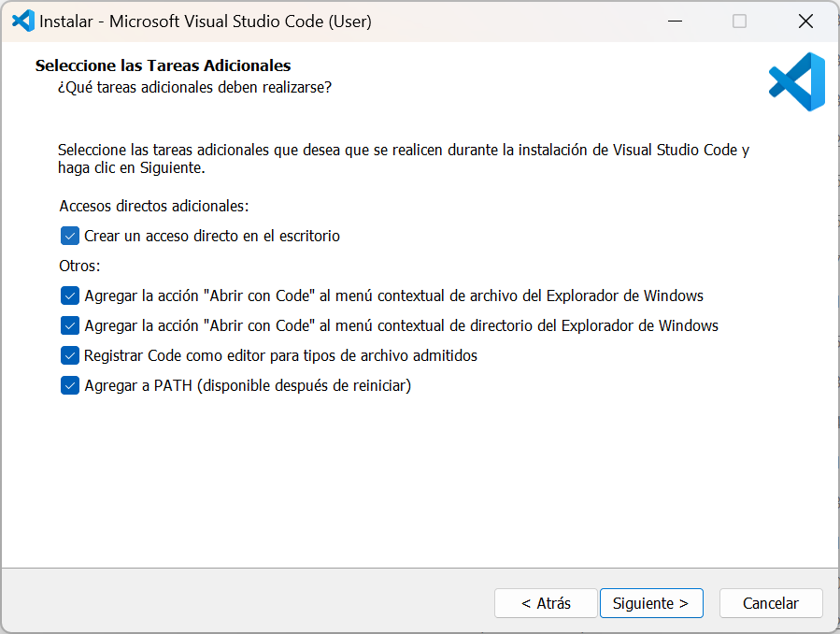Uncheck "Crear un acceso directo en el escritorio"
This screenshot has width=840, height=634.
[x=69, y=236]
